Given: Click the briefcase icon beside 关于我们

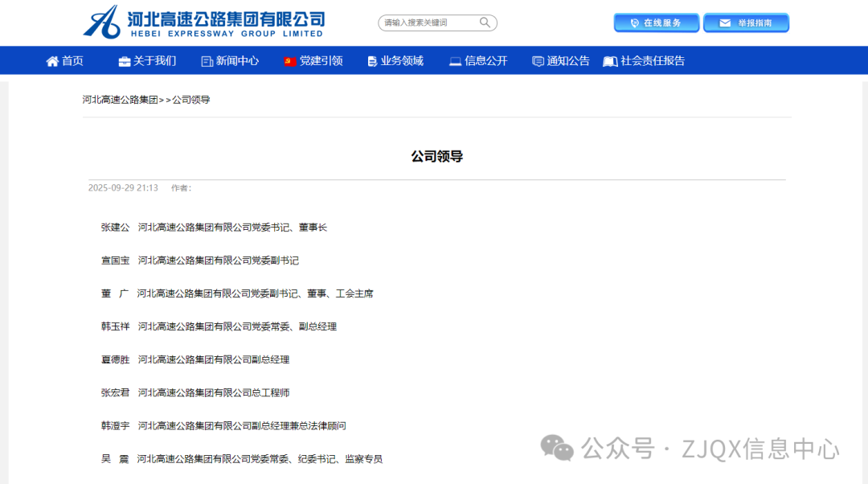Looking at the screenshot, I should (125, 61).
